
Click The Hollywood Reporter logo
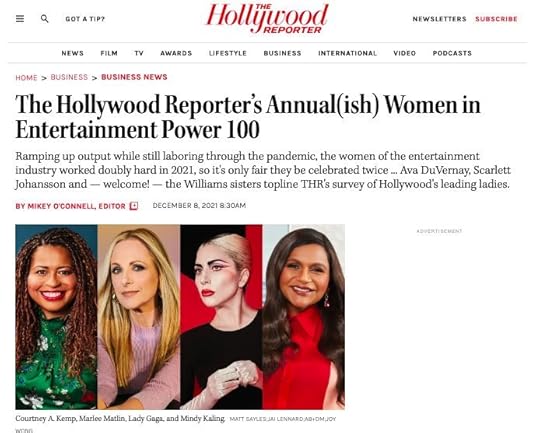tap(267, 19)
